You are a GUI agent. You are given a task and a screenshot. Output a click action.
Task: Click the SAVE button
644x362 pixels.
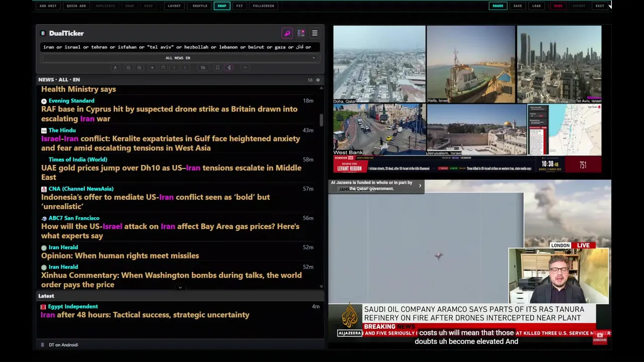point(518,6)
